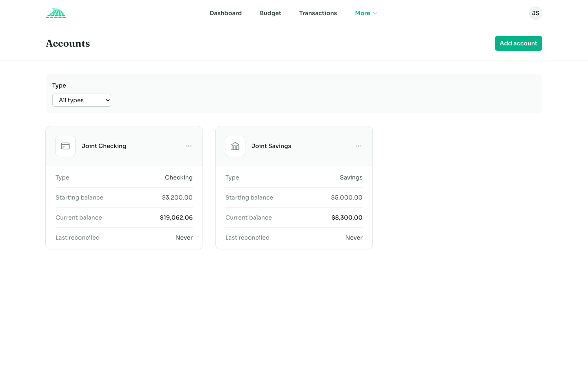Click the $5,000.00 starting balance
The image size is (588, 368).
pos(347,197)
